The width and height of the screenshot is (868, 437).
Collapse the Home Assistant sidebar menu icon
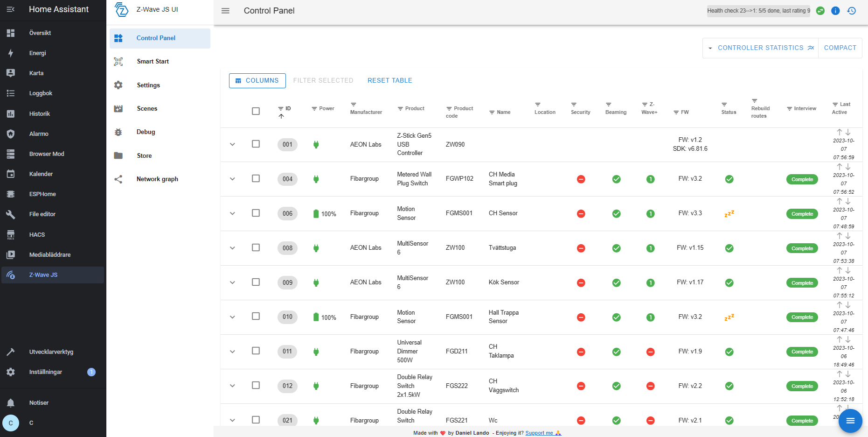[11, 9]
